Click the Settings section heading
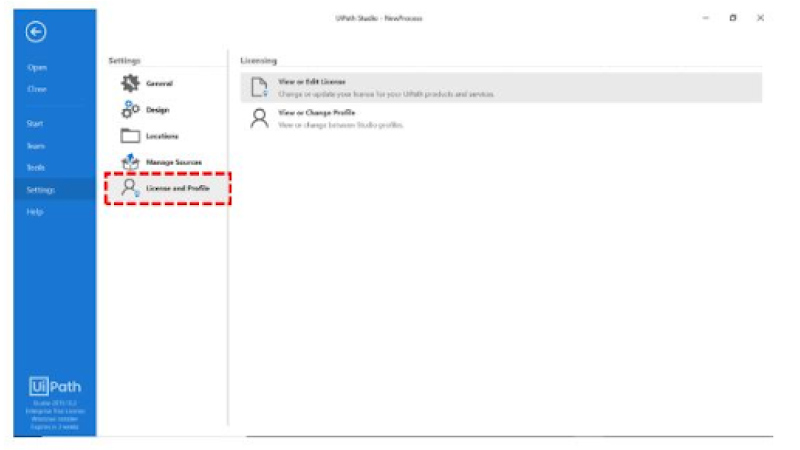Image resolution: width=800 pixels, height=450 pixels. [124, 61]
